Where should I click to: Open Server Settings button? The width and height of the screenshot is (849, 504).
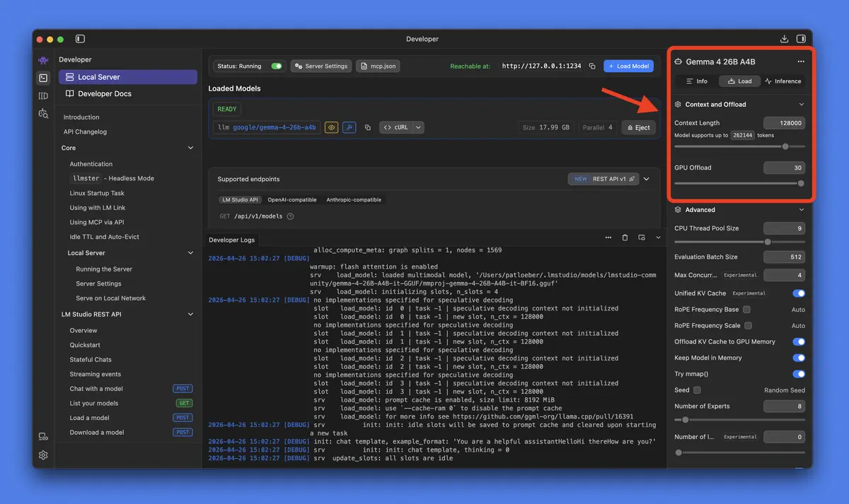(x=321, y=66)
